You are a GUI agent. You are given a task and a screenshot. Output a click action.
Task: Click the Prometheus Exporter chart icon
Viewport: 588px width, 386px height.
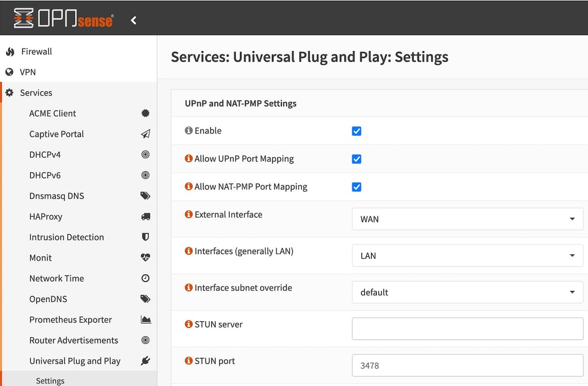145,319
